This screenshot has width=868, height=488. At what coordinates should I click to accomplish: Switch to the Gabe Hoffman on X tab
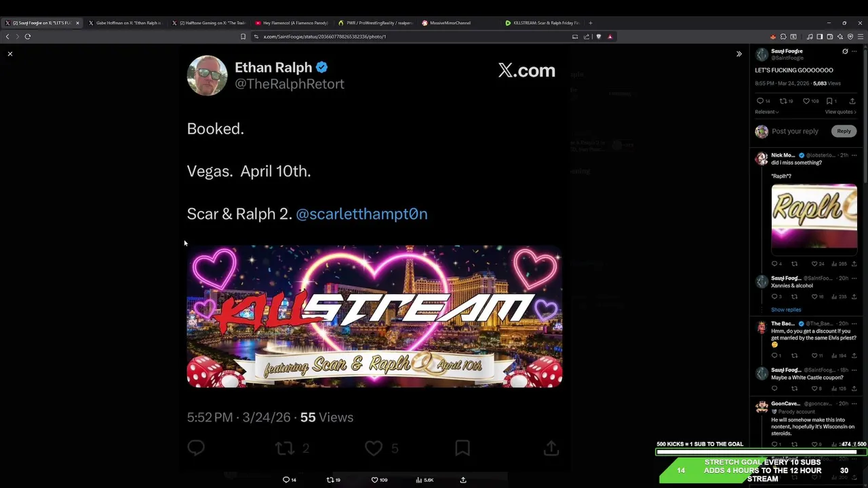pyautogui.click(x=128, y=23)
